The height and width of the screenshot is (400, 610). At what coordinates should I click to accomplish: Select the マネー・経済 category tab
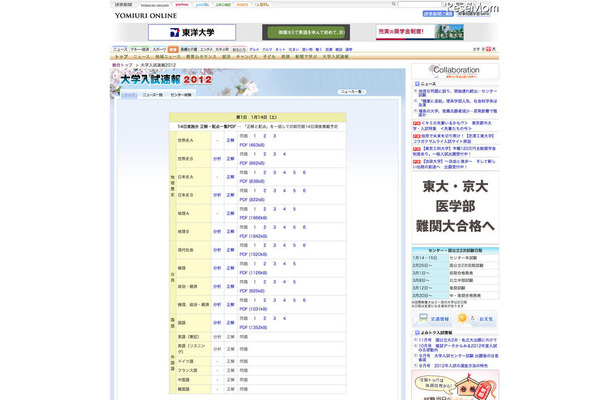click(139, 49)
